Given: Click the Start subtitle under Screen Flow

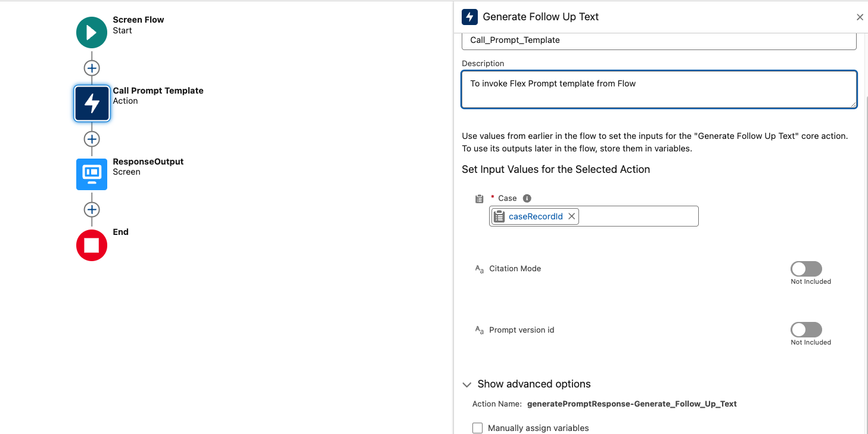Looking at the screenshot, I should [122, 30].
